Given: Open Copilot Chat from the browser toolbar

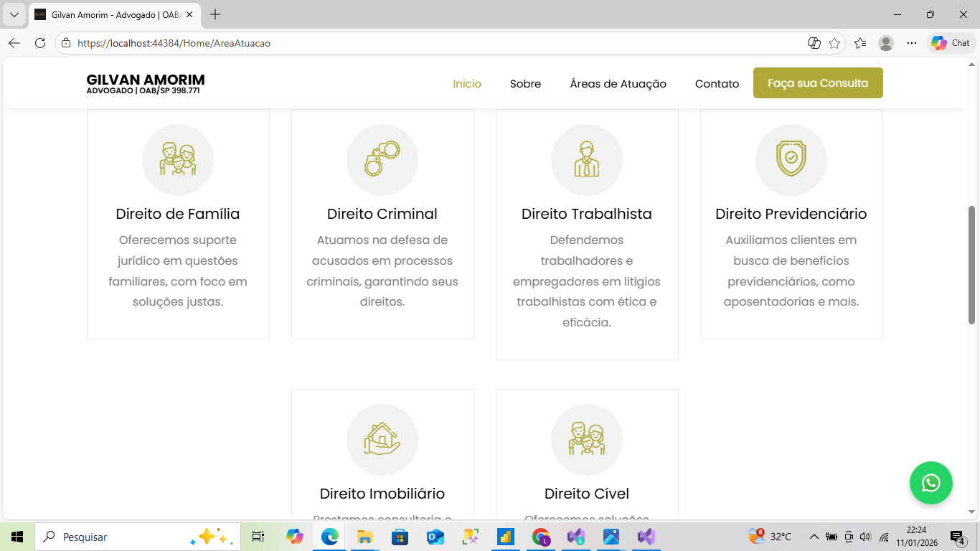Looking at the screenshot, I should (x=950, y=42).
